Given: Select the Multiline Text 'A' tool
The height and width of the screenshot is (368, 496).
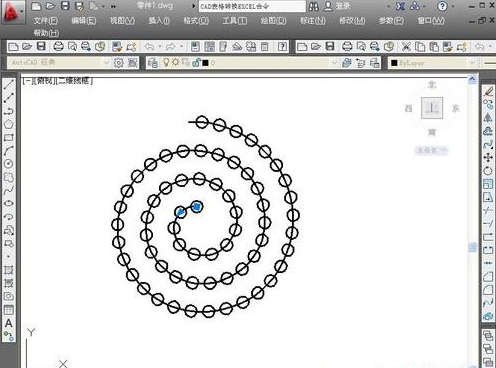Looking at the screenshot, I should [9, 323].
